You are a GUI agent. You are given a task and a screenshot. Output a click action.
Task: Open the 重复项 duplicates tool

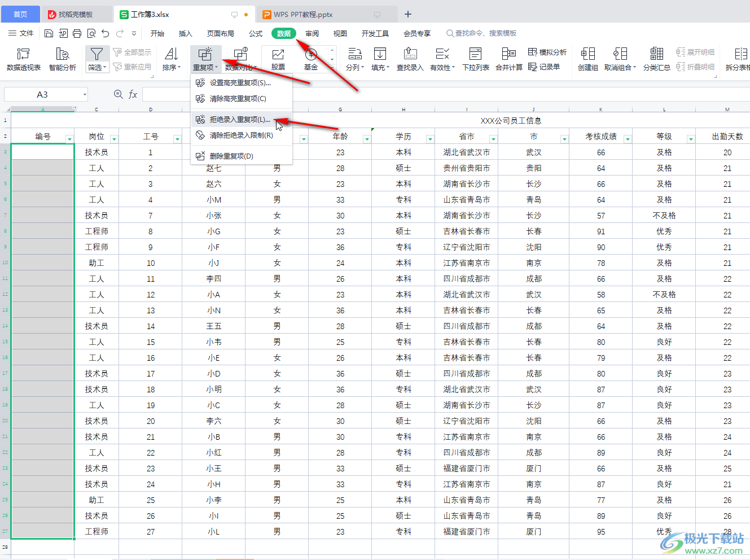click(x=205, y=59)
